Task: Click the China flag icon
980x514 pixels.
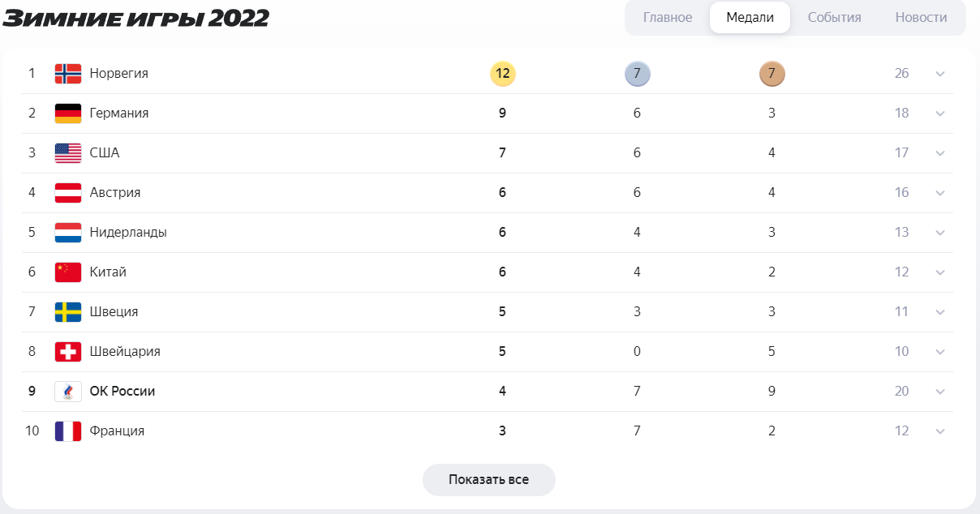Action: point(68,272)
